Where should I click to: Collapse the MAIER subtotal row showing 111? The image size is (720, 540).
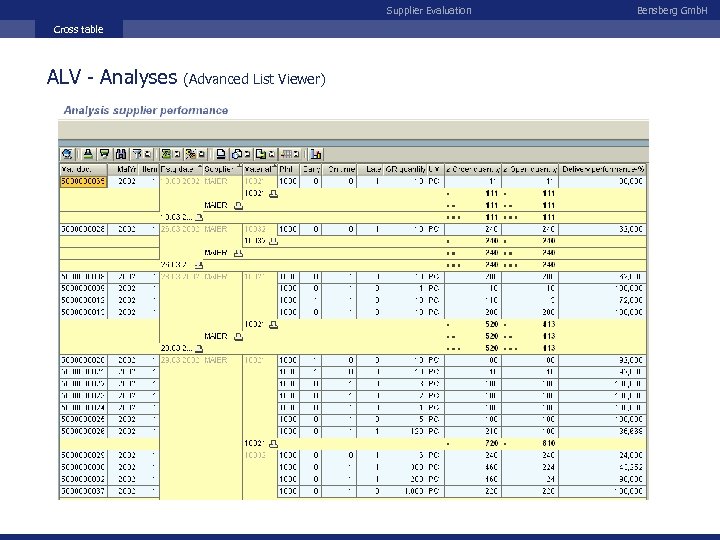(x=238, y=206)
